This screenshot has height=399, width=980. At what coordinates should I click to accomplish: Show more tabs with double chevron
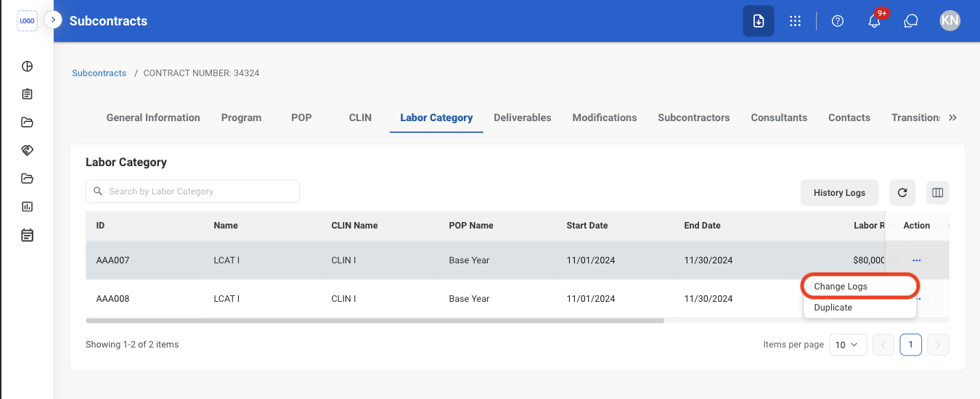coord(953,118)
